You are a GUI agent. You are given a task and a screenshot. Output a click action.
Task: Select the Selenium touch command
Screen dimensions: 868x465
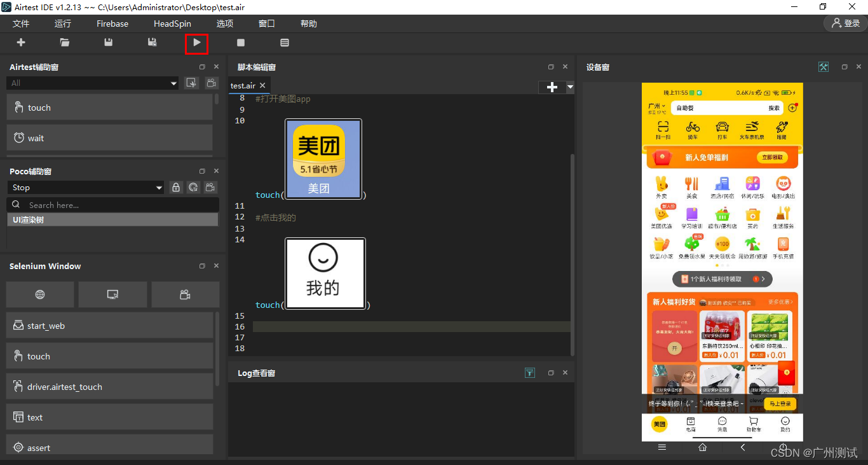click(x=109, y=356)
